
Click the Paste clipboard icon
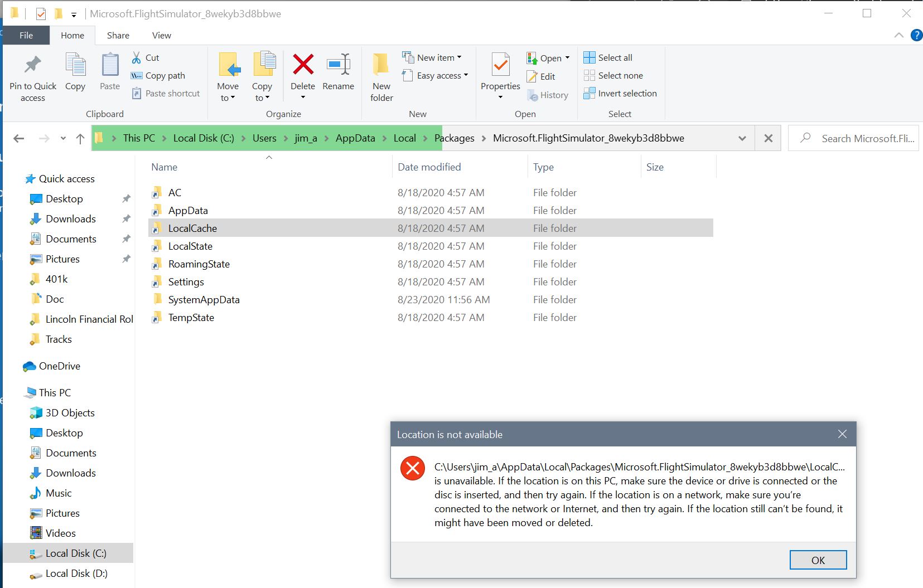click(110, 65)
